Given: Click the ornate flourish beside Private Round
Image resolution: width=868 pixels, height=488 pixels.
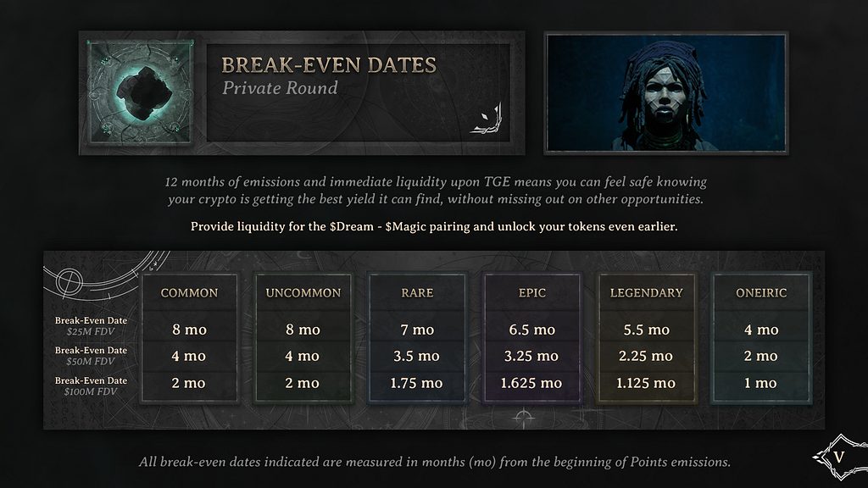Looking at the screenshot, I should [x=487, y=119].
